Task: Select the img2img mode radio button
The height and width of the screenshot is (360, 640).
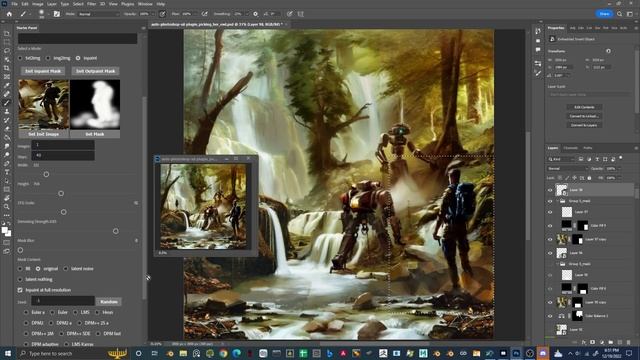Action: pos(48,58)
